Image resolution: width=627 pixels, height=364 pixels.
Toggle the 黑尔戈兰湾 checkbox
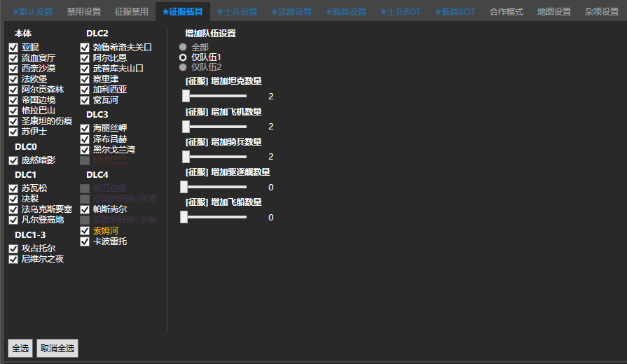tap(85, 150)
